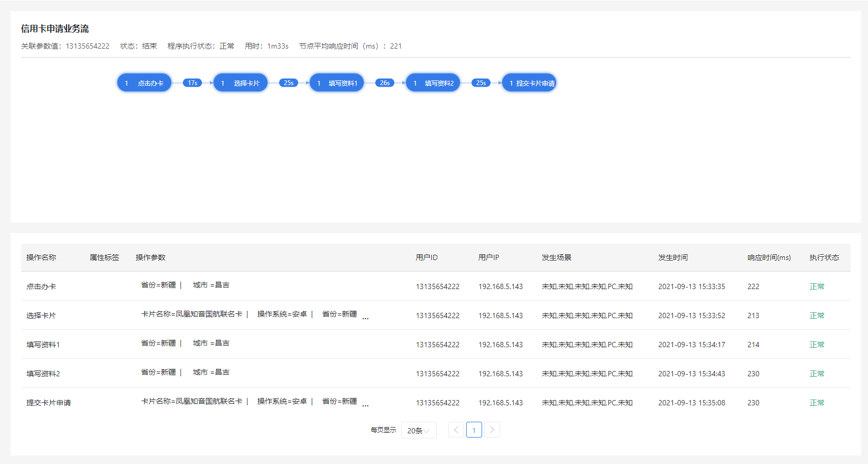
Task: Select page 1 in pagination
Action: [x=474, y=430]
